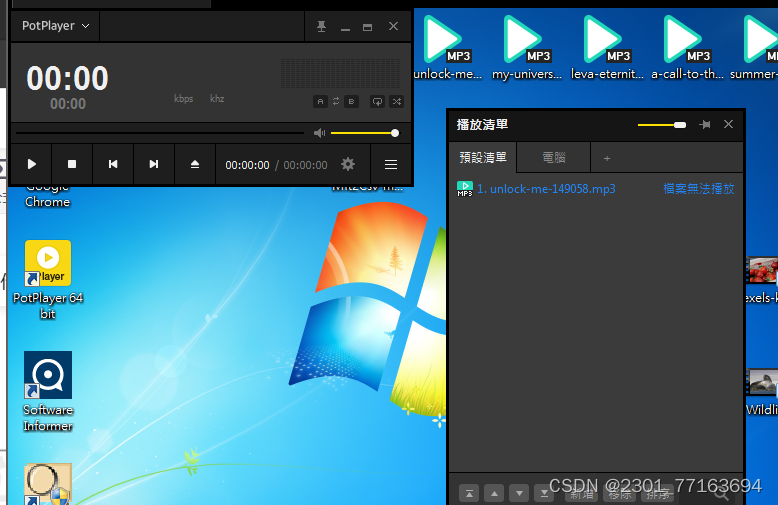Move playlist item to the top
Image resolution: width=778 pixels, height=505 pixels.
click(469, 494)
